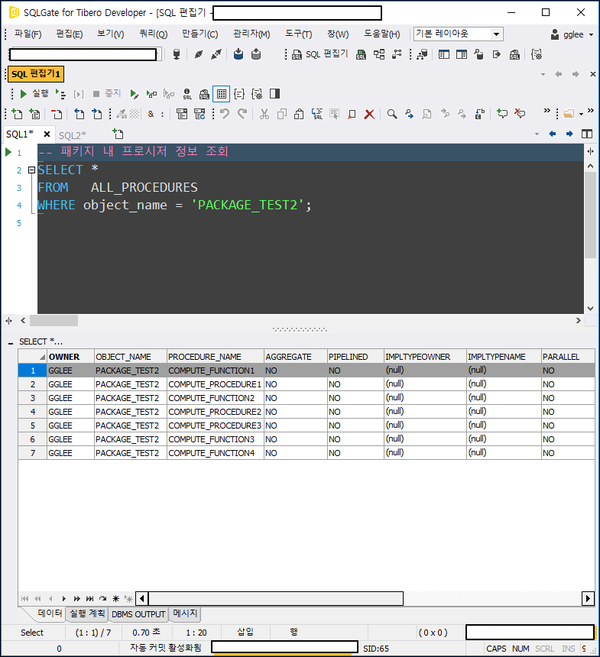
Task: Open the 파일(F) menu
Action: point(28,34)
